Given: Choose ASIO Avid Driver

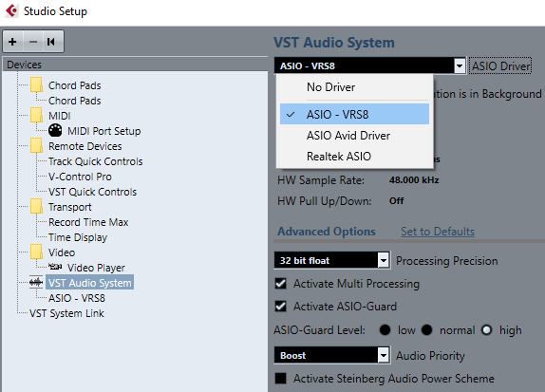Looking at the screenshot, I should 354,136.
